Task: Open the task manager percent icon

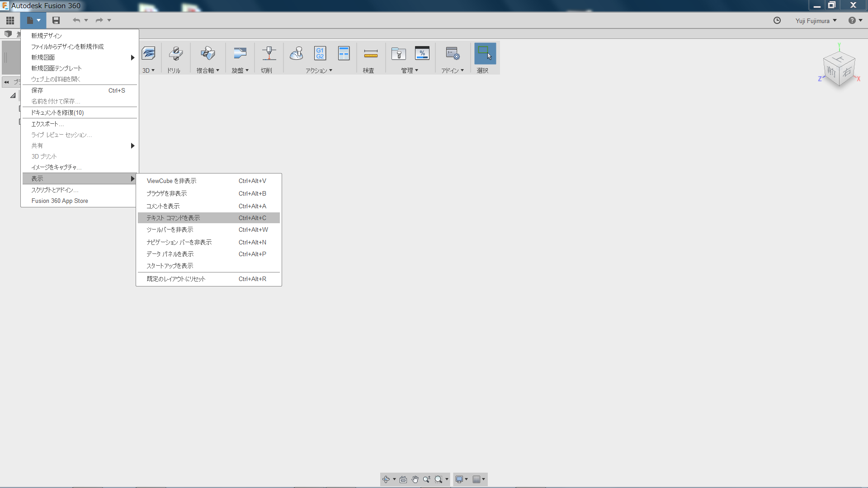Action: click(422, 54)
